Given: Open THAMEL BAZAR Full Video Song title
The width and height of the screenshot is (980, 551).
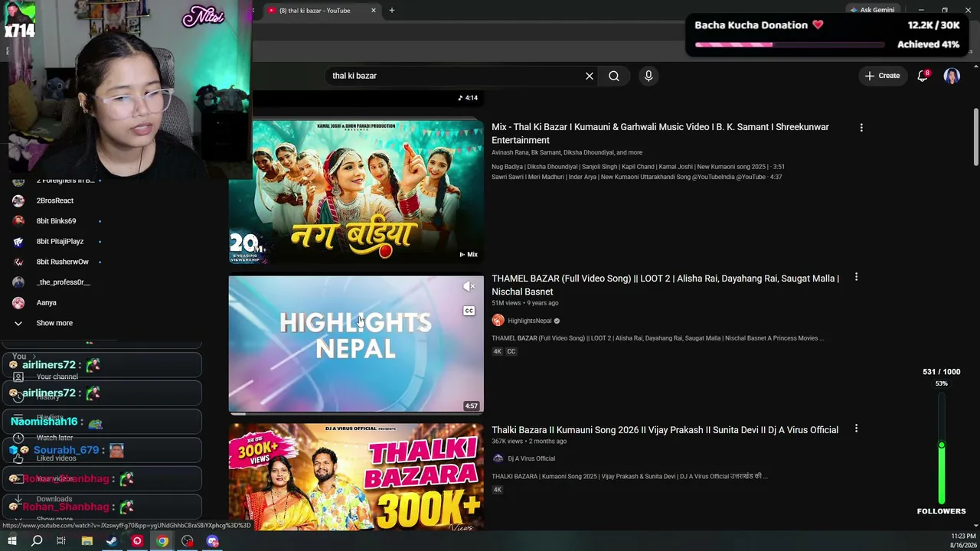Looking at the screenshot, I should point(665,285).
